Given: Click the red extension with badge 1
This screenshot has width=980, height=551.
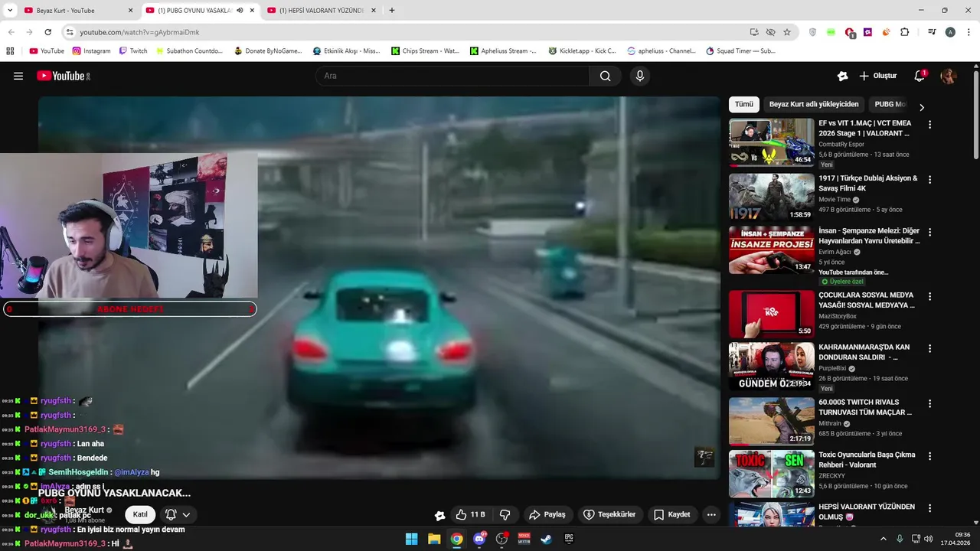Looking at the screenshot, I should (849, 32).
